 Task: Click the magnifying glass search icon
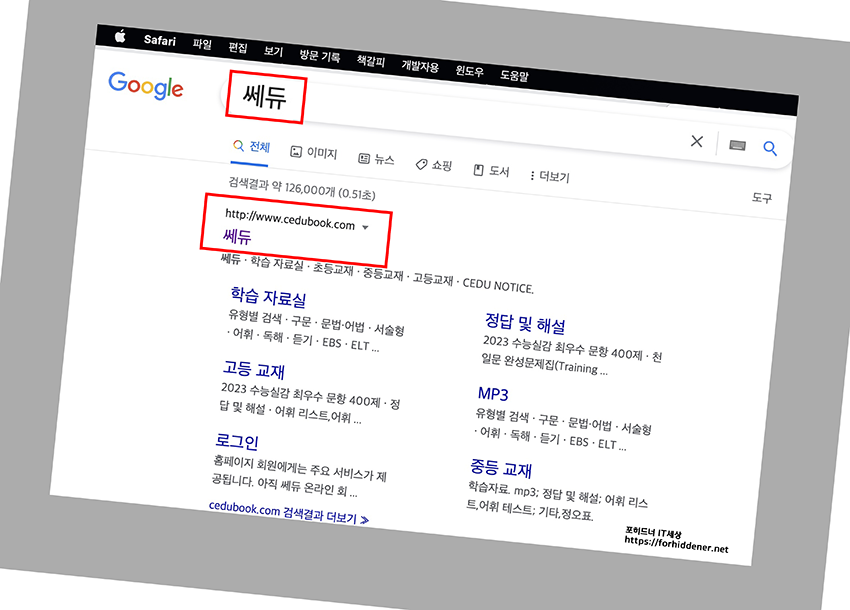770,147
